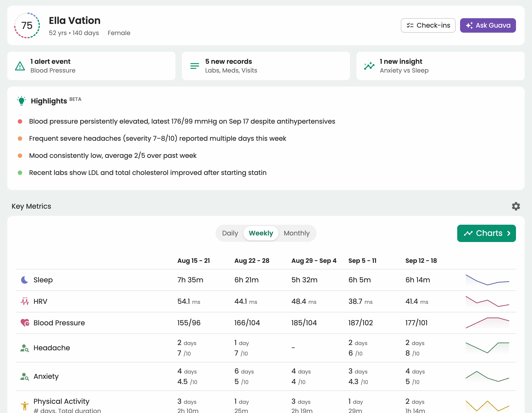Open the new insight Anxiety vs Sleep card
The height and width of the screenshot is (413, 532).
click(440, 66)
